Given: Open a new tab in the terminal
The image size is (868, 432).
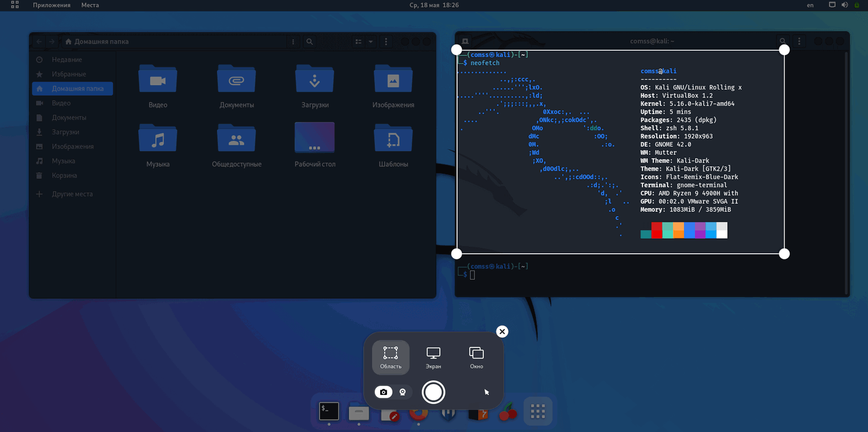Looking at the screenshot, I should click(465, 41).
